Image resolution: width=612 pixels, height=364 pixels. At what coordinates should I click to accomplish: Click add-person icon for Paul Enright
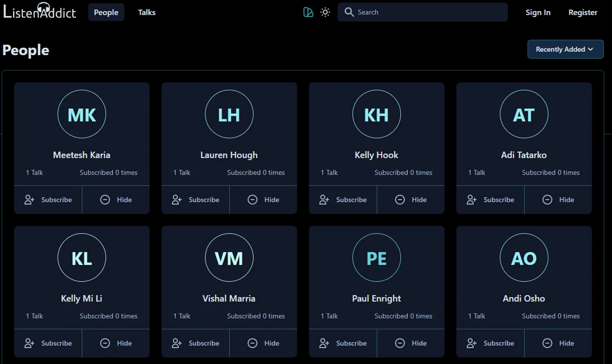(x=324, y=343)
